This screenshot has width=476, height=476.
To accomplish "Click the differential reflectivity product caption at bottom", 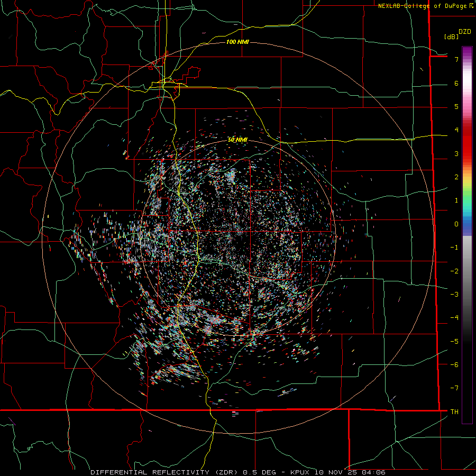I will click(x=238, y=472).
